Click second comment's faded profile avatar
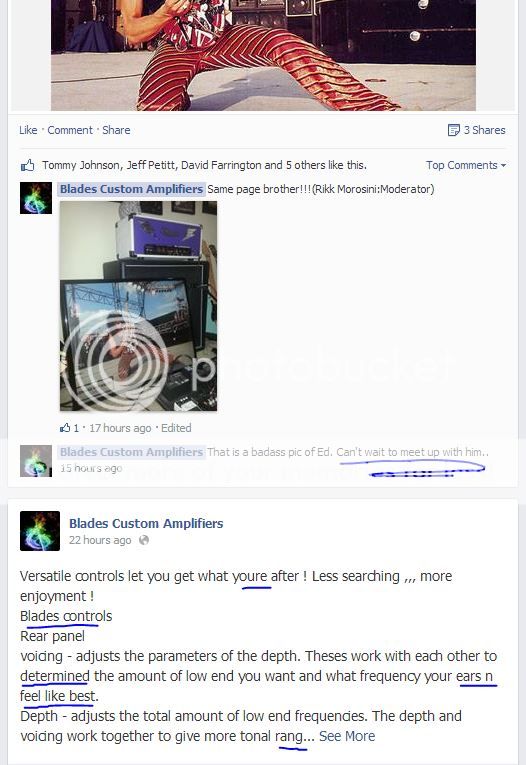Viewport: 526px width, 765px height. (36, 461)
